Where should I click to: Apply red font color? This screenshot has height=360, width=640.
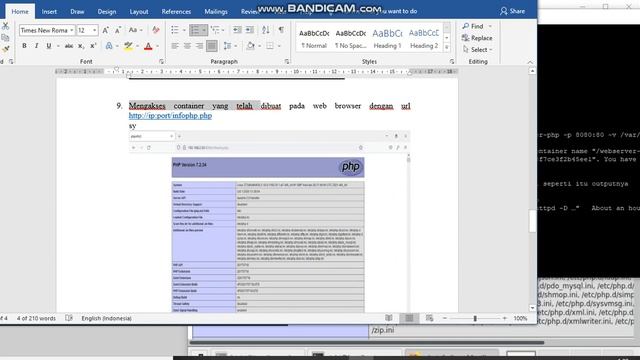(x=148, y=46)
